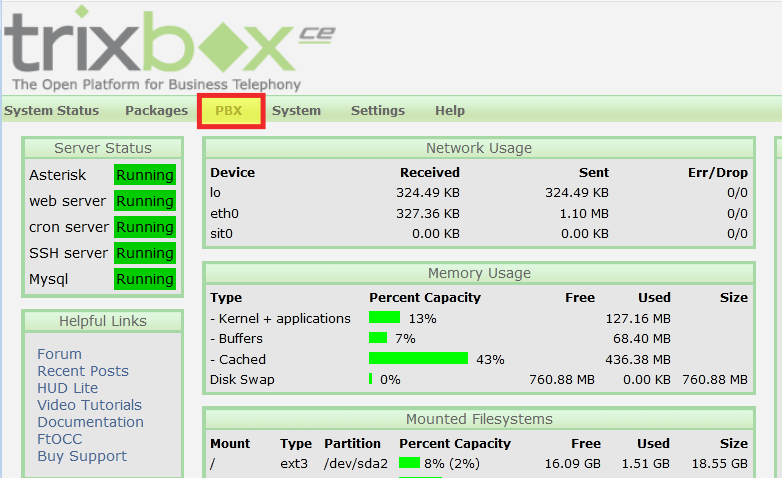Click the Mysql Running status
The height and width of the screenshot is (478, 782).
[145, 278]
